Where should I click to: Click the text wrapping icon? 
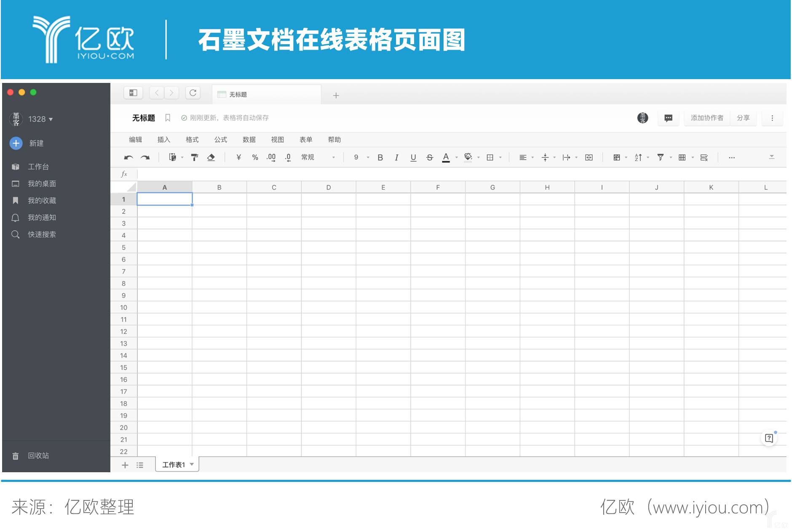(567, 157)
